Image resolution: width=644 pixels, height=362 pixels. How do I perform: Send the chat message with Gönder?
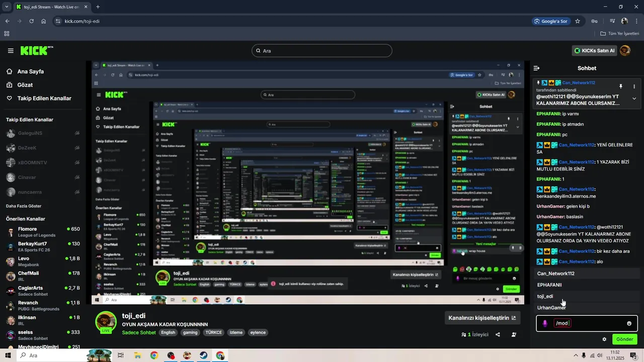(x=625, y=339)
